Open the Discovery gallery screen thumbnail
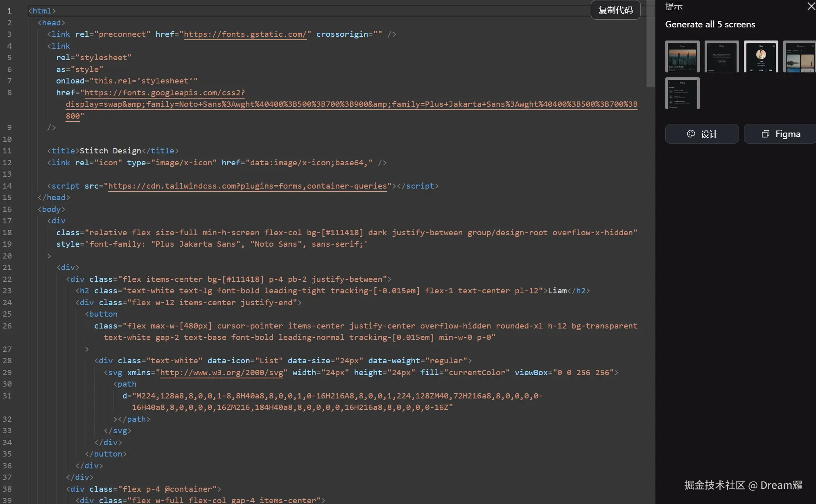This screenshot has width=816, height=504. point(799,57)
